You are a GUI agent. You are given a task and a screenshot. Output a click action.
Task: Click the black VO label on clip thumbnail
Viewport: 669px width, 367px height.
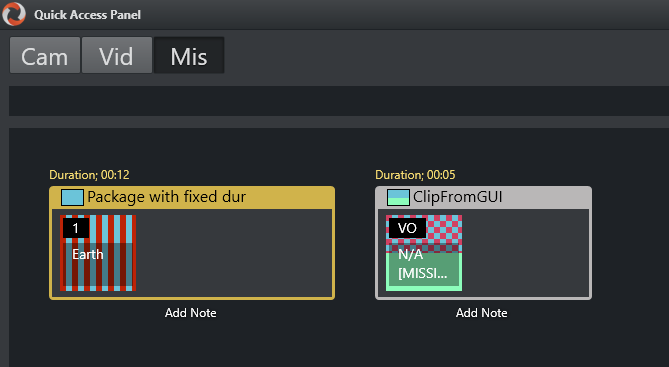pos(407,228)
